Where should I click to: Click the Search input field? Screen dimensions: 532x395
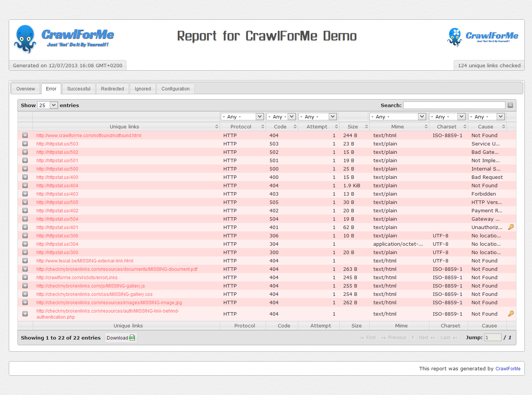[x=454, y=105]
